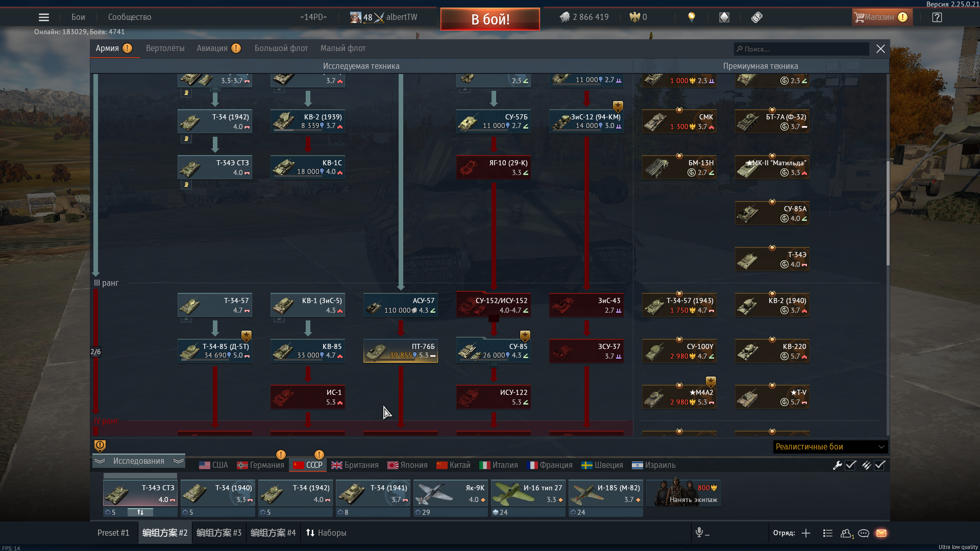
Task: Click the talisman badge on Т-34-85 (Д-5Т)
Action: tap(247, 336)
